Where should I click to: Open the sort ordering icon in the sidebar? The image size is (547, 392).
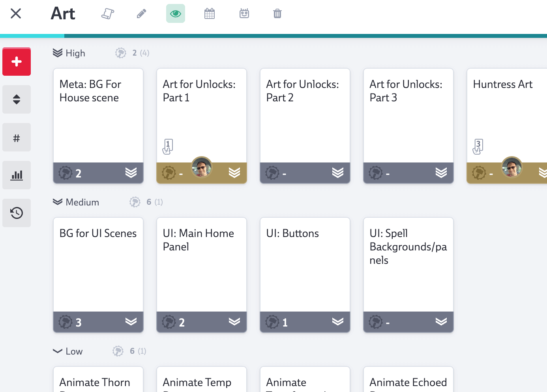click(x=17, y=99)
